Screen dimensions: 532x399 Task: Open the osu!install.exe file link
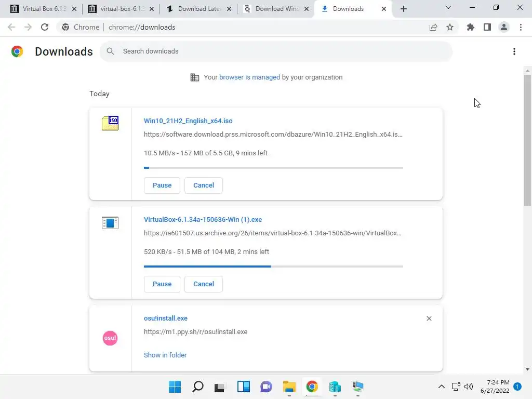coord(166,318)
